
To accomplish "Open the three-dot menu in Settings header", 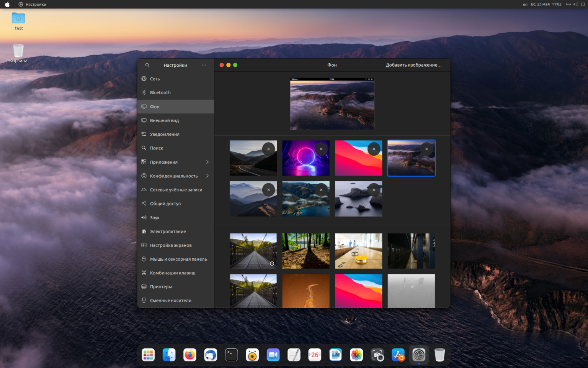I will (x=204, y=65).
